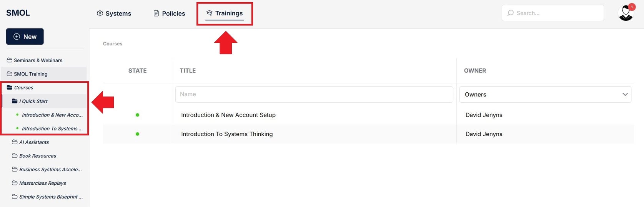This screenshot has height=207, width=644.
Task: Open the Owners filter dropdown
Action: (545, 94)
